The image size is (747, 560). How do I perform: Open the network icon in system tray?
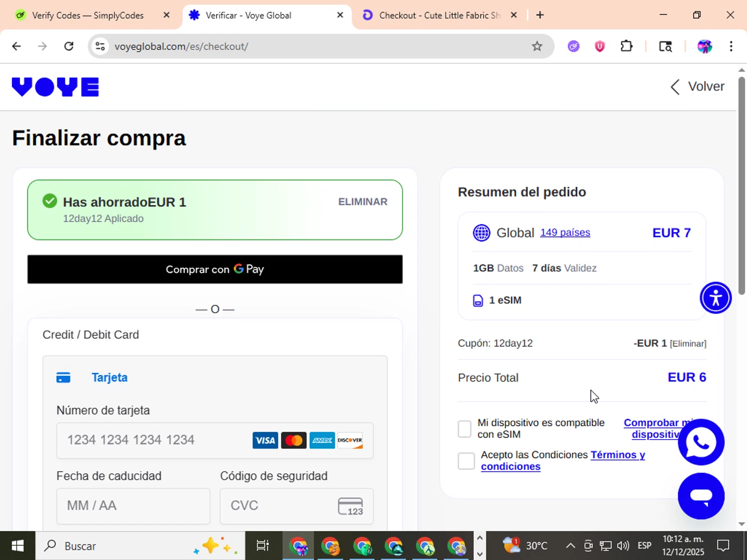(605, 546)
